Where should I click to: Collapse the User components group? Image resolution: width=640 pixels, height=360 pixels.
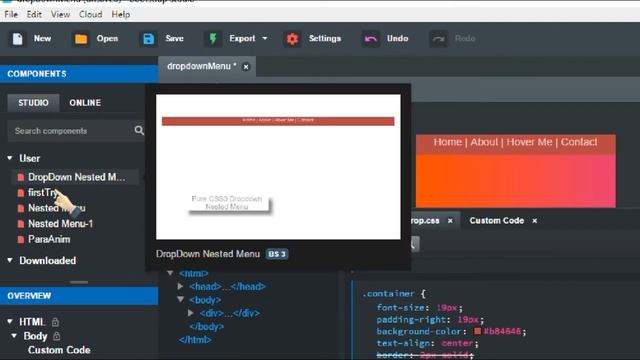click(10, 158)
